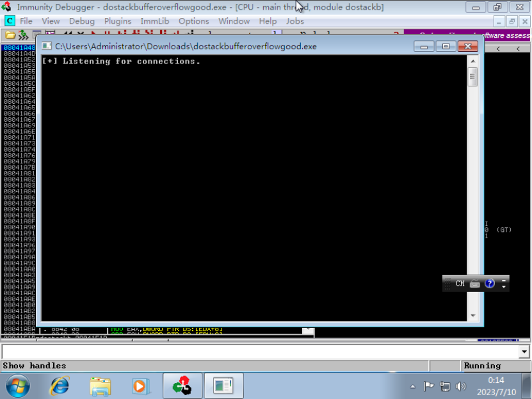Click the Running status indicator

482,366
